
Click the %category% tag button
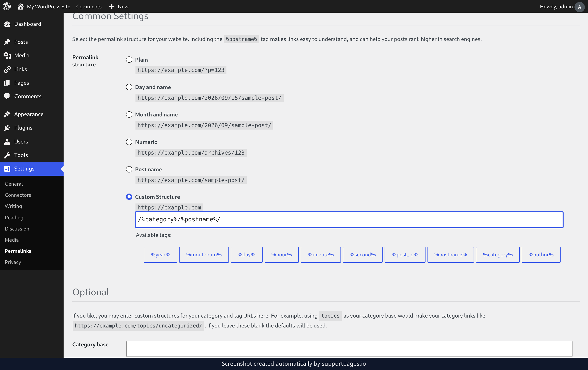point(498,255)
